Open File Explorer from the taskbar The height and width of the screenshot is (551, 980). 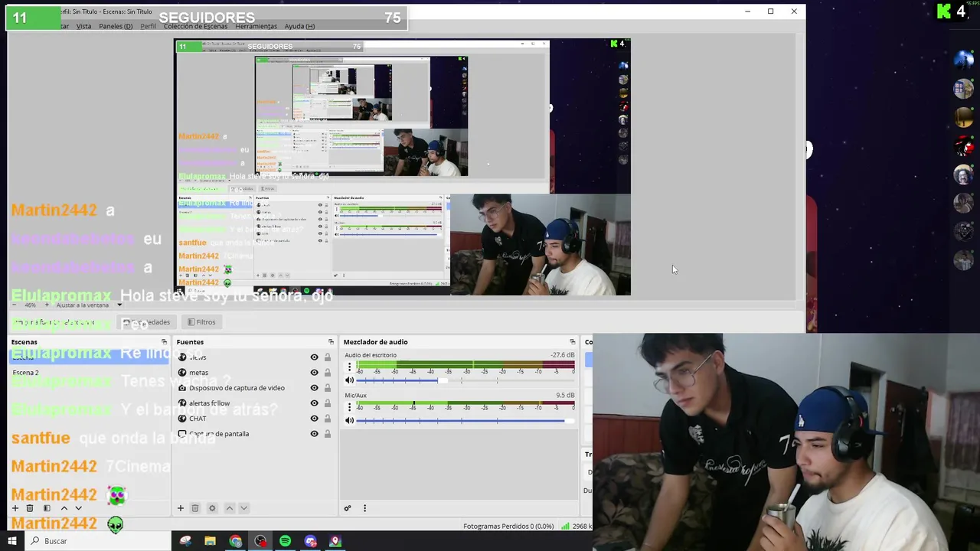[x=210, y=541]
